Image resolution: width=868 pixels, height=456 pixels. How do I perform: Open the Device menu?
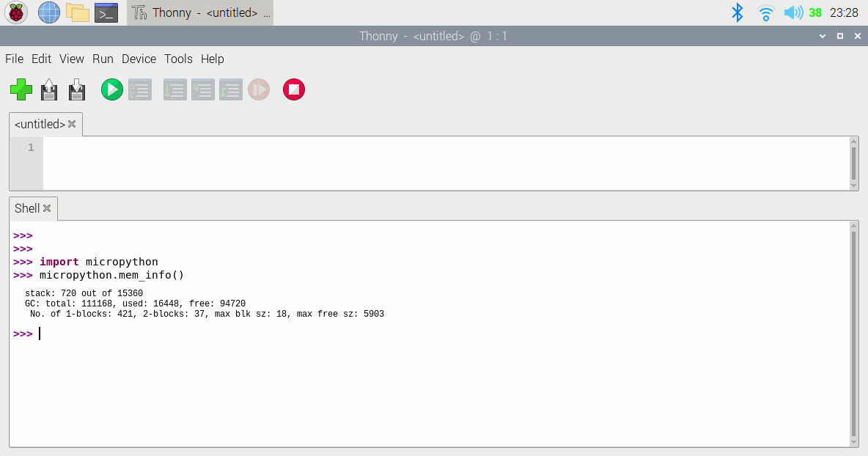coord(139,59)
